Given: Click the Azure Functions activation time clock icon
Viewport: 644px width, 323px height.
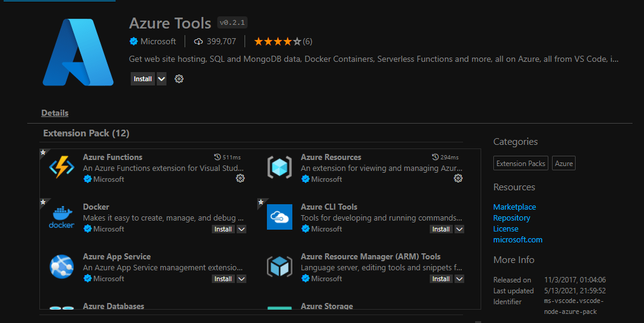Looking at the screenshot, I should (218, 157).
